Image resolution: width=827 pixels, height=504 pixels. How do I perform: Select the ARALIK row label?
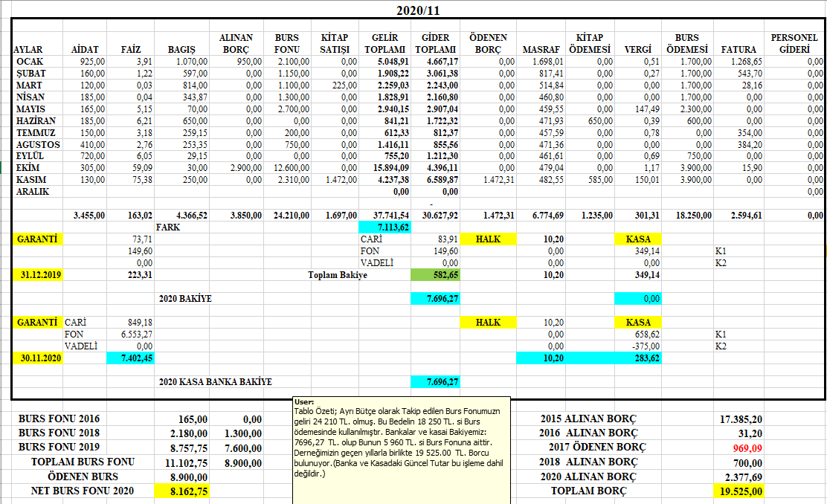(x=32, y=192)
